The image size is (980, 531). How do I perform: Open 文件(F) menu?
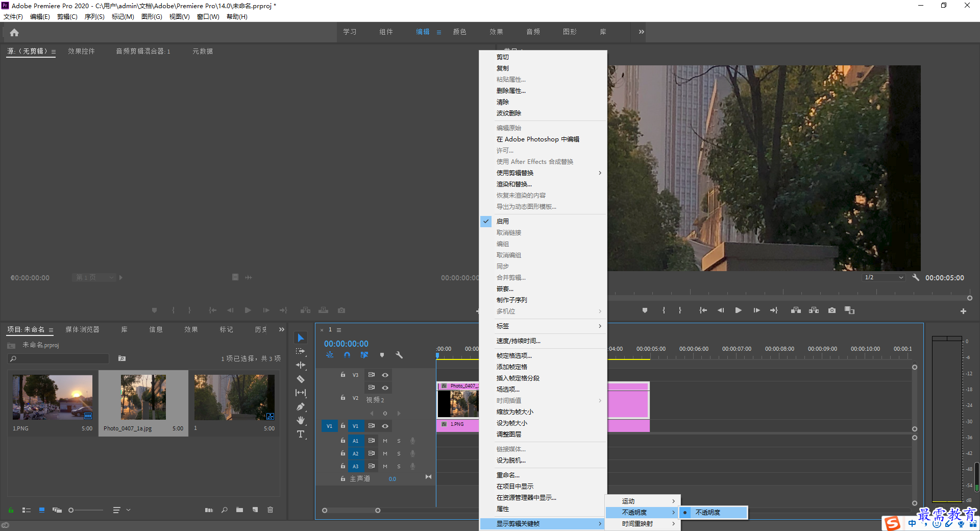point(13,16)
